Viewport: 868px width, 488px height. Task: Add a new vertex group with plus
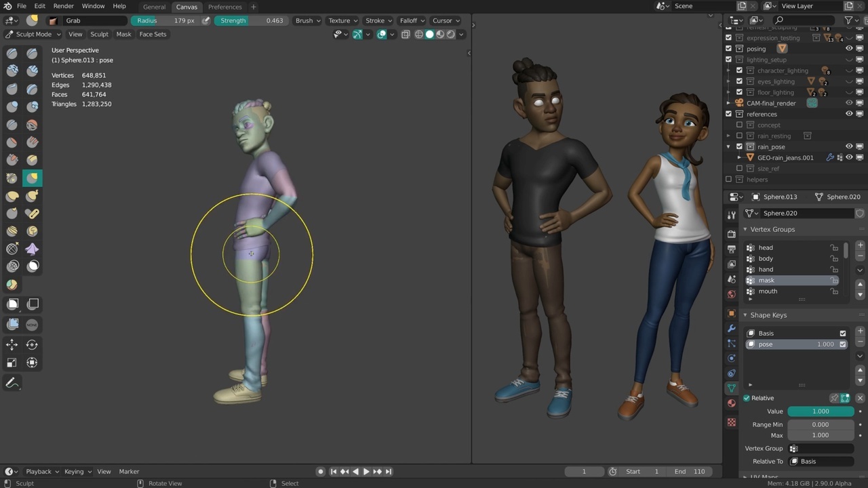point(860,245)
